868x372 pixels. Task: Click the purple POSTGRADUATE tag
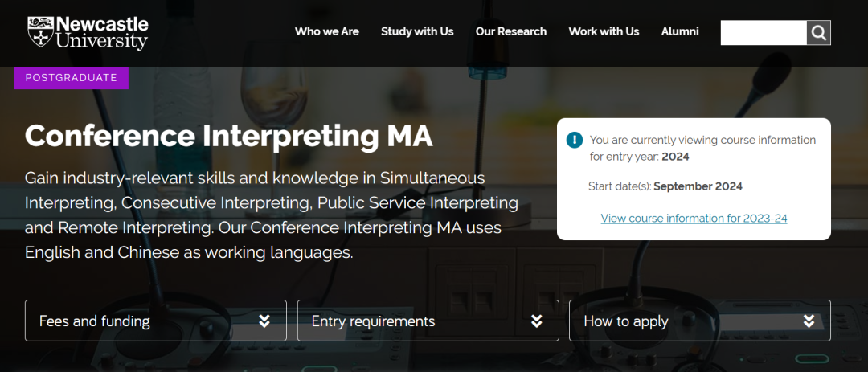click(72, 78)
